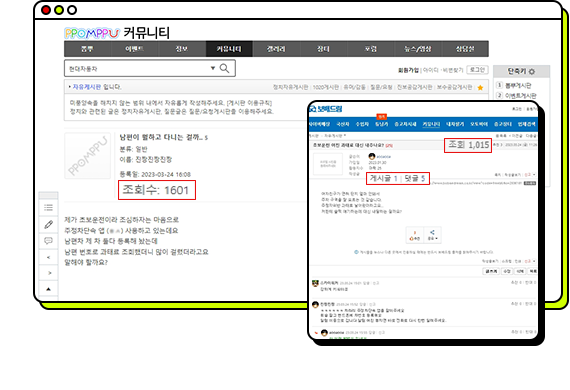Viewport: 570px width, 390px height.
Task: Click the 아이디·비번찾기 link
Action: pos(443,70)
